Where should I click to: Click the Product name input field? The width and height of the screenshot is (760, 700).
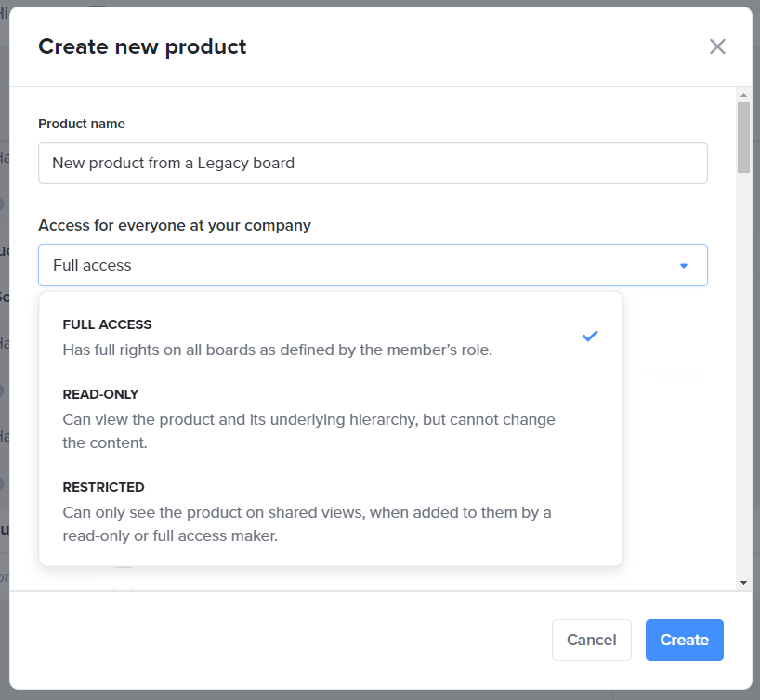(372, 163)
